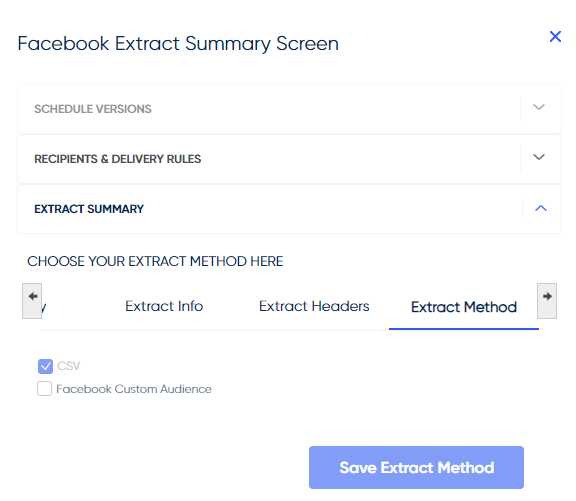Image resolution: width=576 pixels, height=501 pixels.
Task: Click the CSV label text
Action: pyautogui.click(x=69, y=366)
